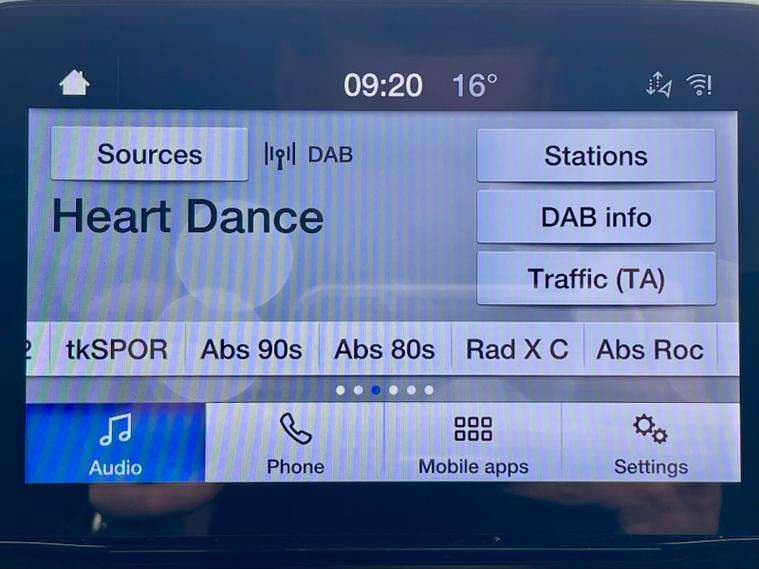Tap the DAB antenna signal icon
The height and width of the screenshot is (569, 759).
(280, 155)
